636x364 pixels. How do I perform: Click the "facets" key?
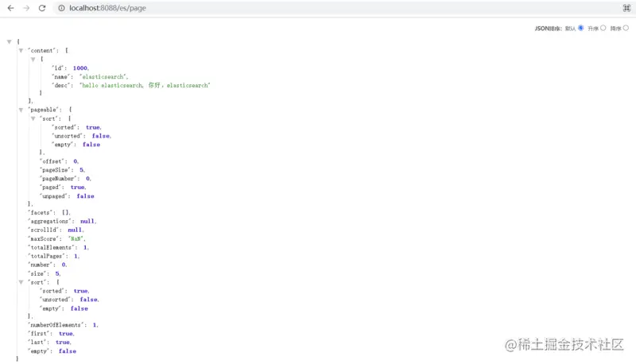41,212
